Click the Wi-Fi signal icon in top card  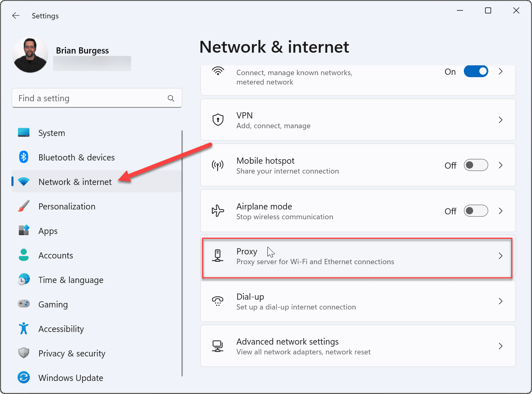(218, 71)
